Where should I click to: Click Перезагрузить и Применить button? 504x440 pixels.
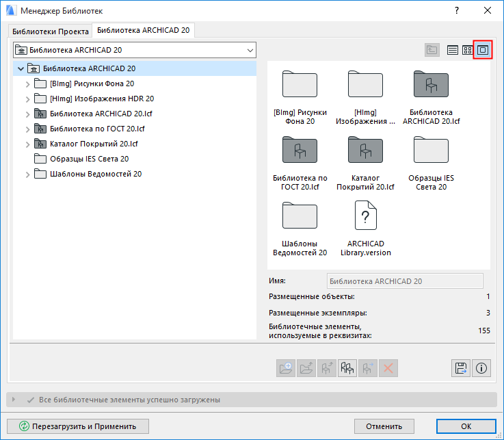pos(78,426)
